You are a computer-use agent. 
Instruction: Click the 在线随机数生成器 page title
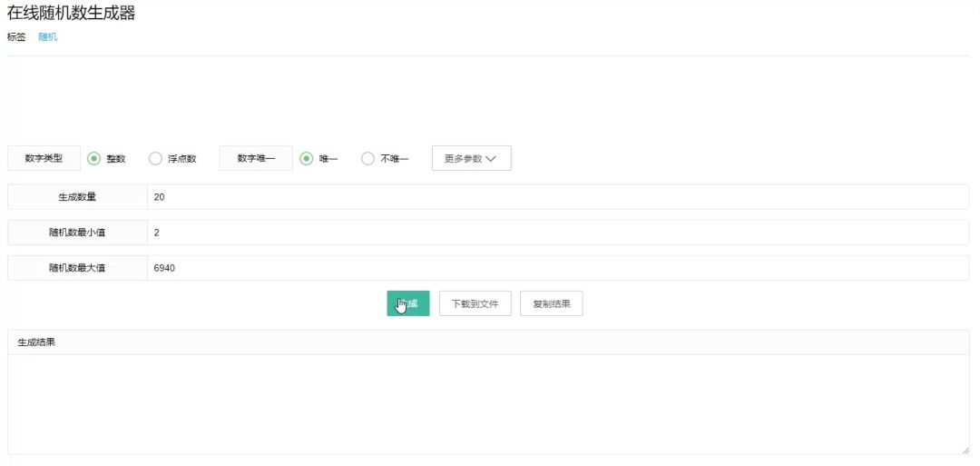coord(72,14)
